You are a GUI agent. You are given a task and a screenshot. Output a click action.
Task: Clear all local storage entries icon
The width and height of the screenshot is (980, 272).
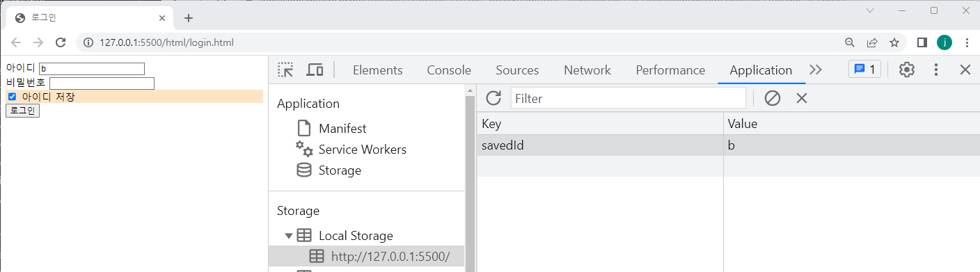tap(773, 98)
